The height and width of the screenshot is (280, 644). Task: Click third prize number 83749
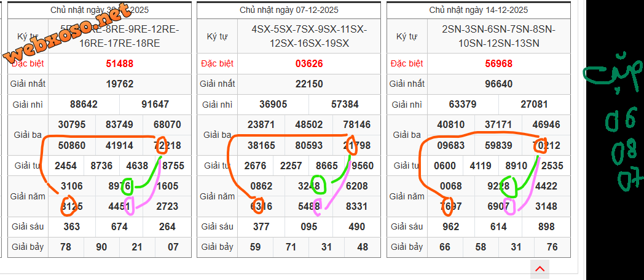(119, 124)
